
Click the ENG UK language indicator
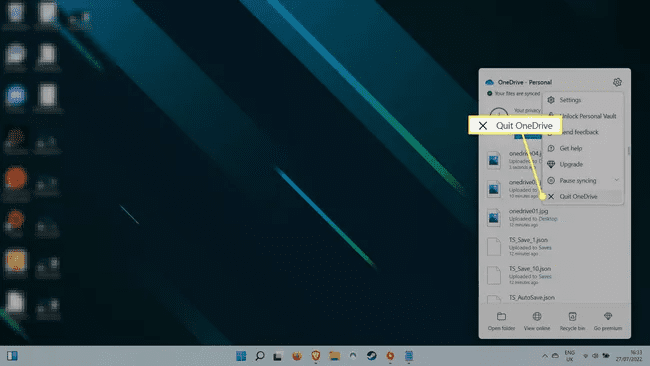tap(570, 356)
